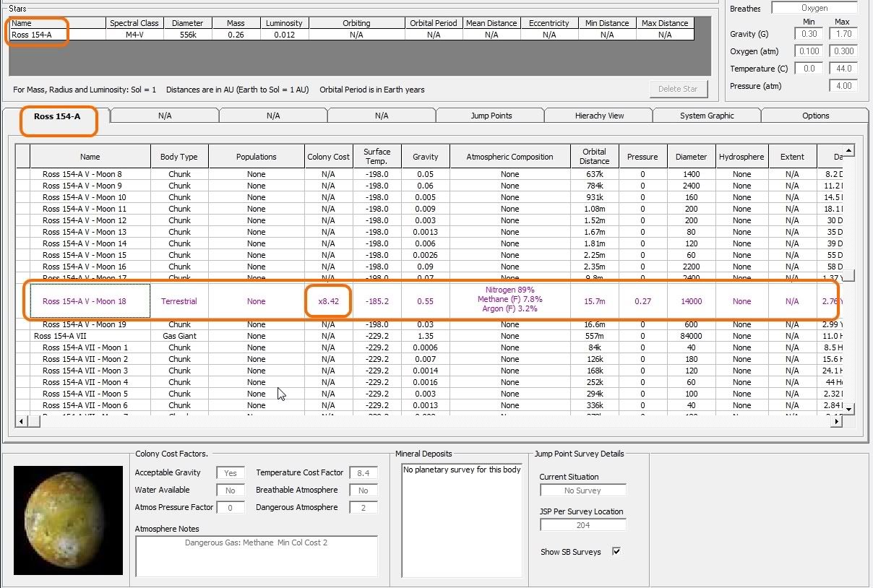Click the planet thumbnail image
Viewport: 873px width, 588px height.
pos(68,520)
